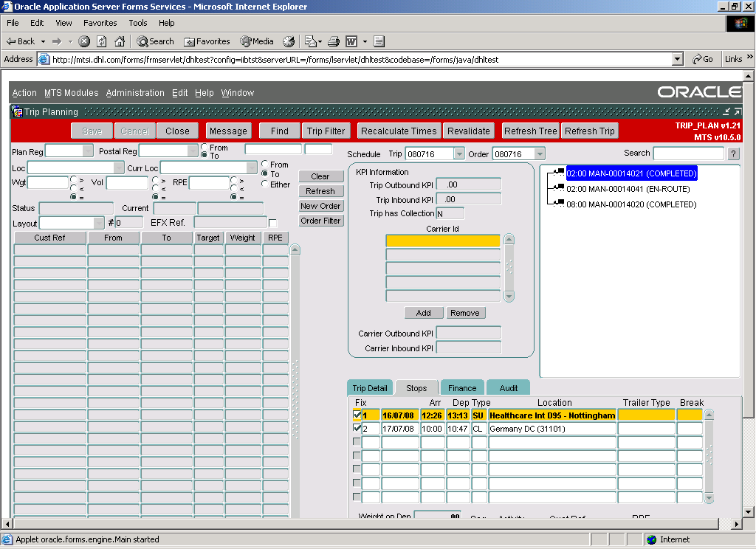The image size is (756, 549).
Task: Open IE Favorites toolbar icon
Action: coord(189,42)
